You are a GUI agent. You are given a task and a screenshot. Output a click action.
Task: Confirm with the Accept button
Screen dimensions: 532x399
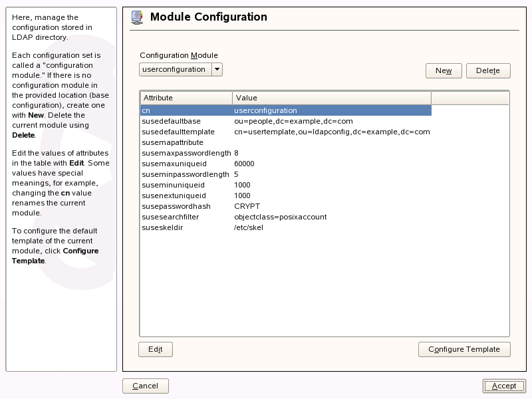pyautogui.click(x=504, y=386)
